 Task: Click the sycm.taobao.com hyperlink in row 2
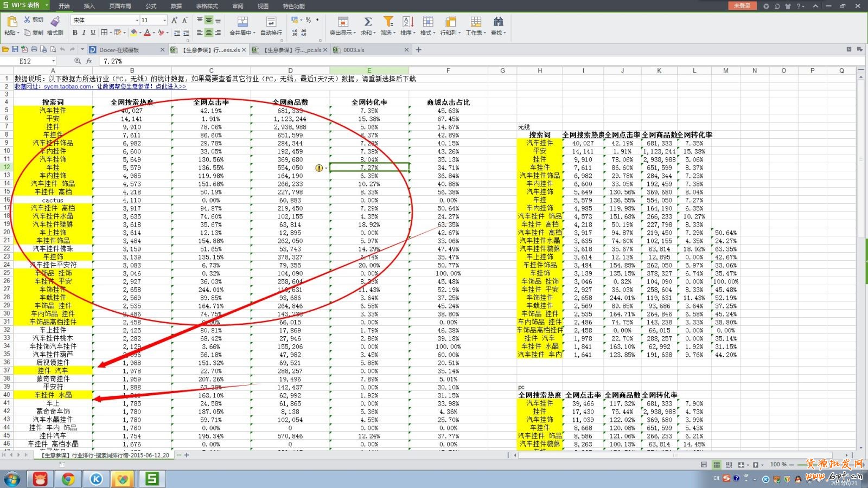68,86
